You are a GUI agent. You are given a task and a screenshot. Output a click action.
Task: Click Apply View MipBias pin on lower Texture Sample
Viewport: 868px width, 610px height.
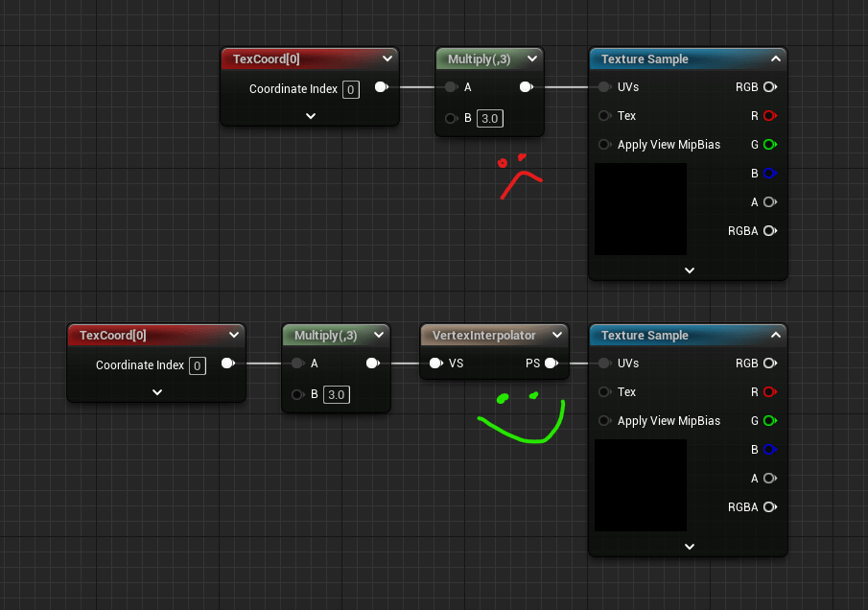pos(604,421)
